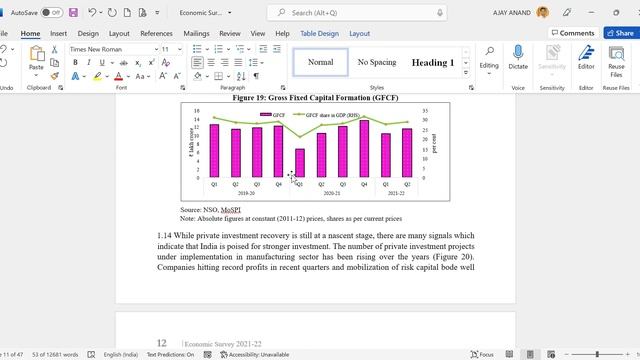The height and width of the screenshot is (360, 640).
Task: Toggle AutoSave switch
Action: point(51,13)
